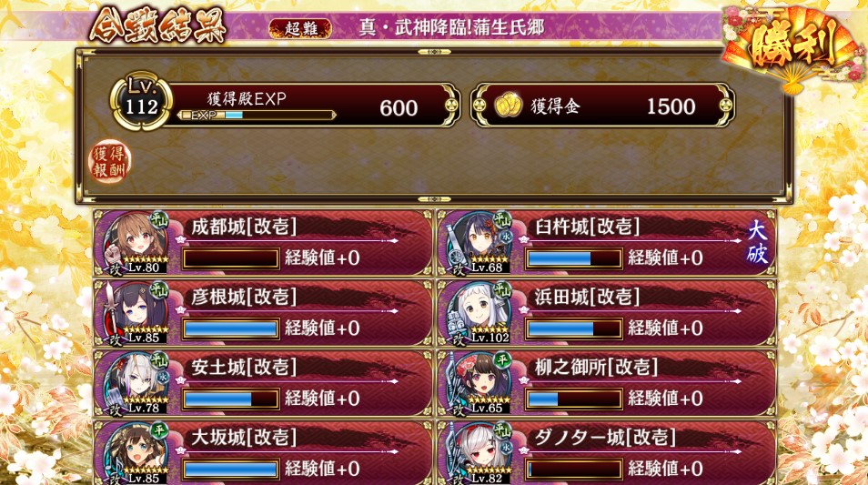
Task: Click the player EXP progress bar
Action: 257,116
